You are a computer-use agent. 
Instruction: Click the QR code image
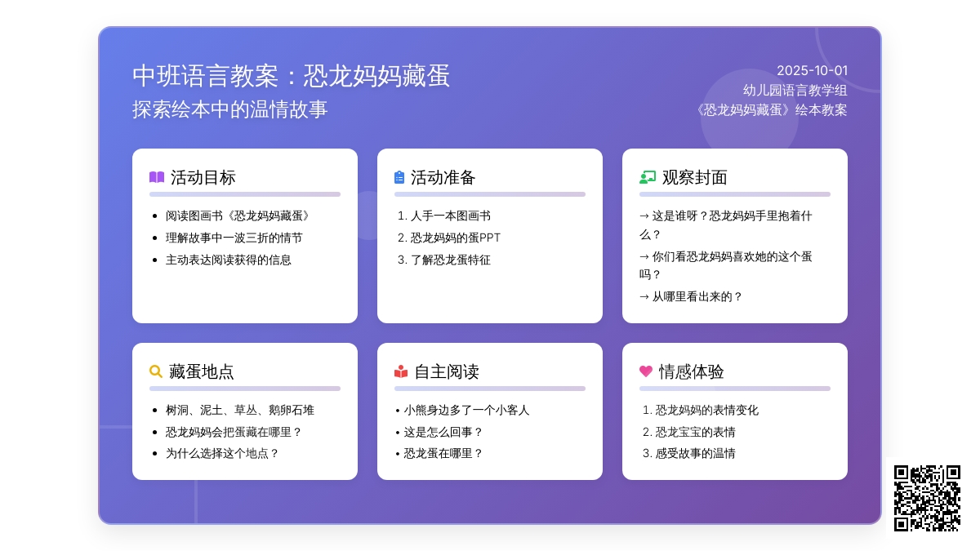(927, 498)
